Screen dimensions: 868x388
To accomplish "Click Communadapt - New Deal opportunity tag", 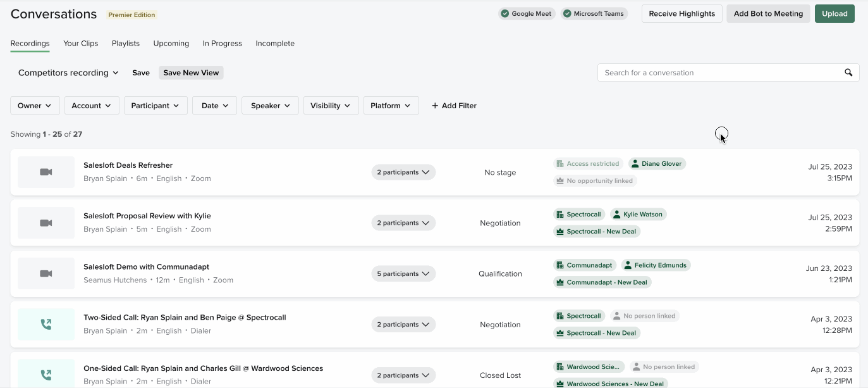I will (x=602, y=282).
